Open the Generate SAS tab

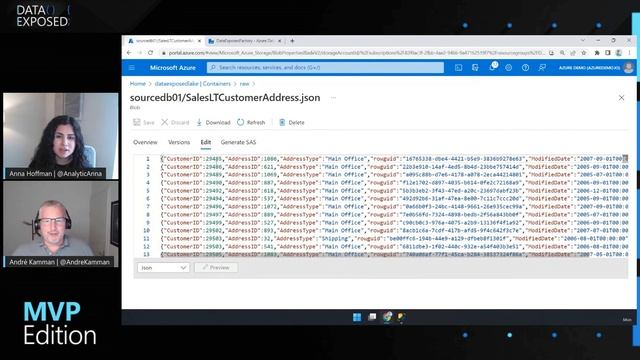pos(238,142)
